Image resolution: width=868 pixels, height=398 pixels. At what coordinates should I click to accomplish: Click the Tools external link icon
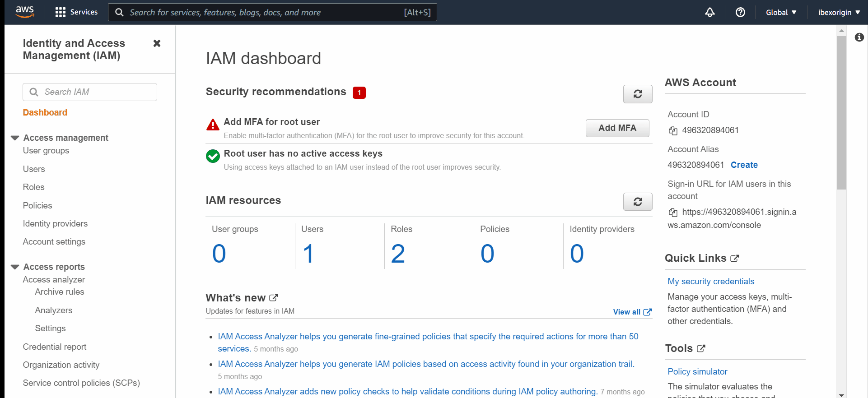click(x=701, y=348)
